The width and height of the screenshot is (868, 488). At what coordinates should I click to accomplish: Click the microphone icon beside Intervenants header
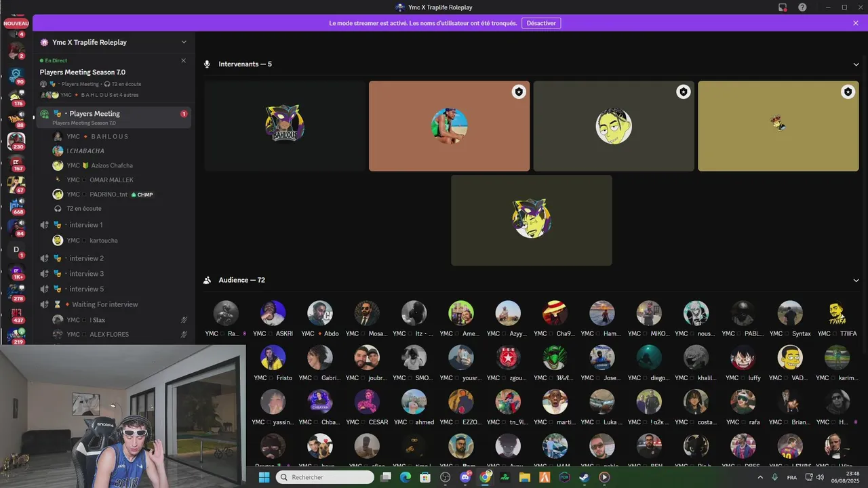pos(208,64)
